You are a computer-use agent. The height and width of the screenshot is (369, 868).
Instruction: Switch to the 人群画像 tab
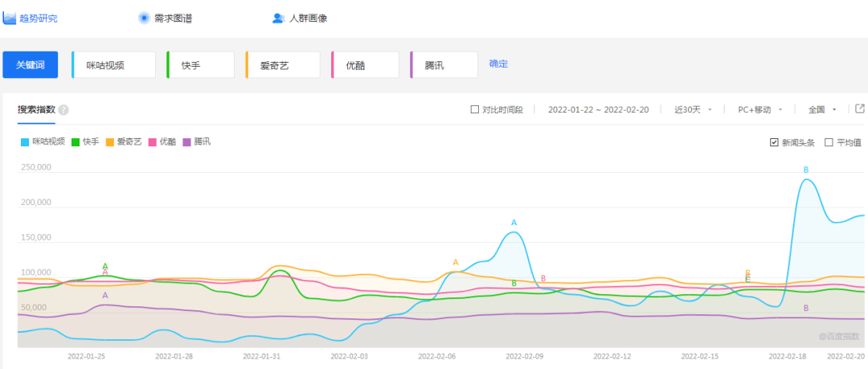point(308,18)
